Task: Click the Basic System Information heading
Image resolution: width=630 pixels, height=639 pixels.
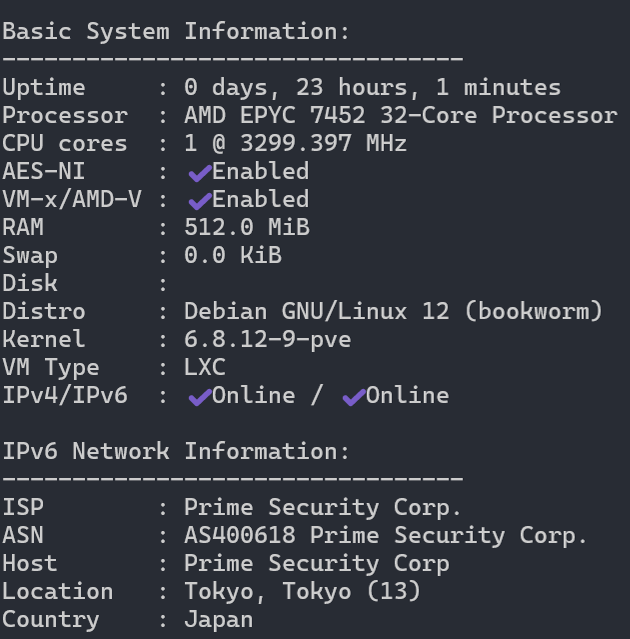Action: click(176, 31)
